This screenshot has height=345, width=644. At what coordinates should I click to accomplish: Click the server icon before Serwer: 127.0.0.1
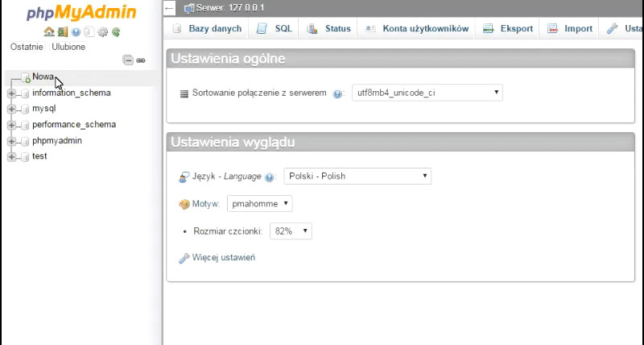(x=189, y=8)
